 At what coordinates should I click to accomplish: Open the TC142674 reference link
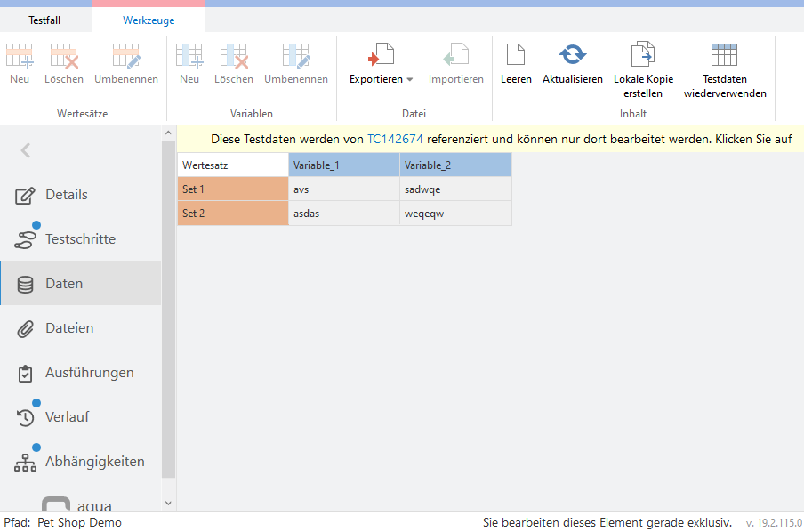tap(395, 139)
